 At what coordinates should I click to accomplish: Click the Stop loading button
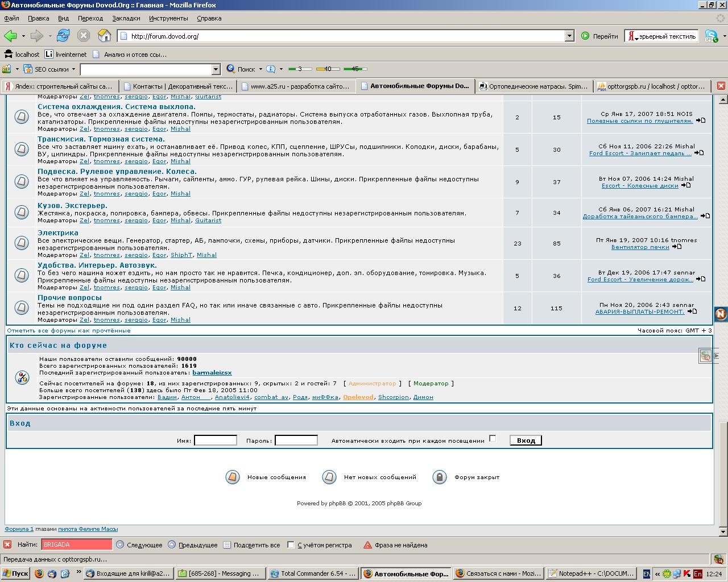pyautogui.click(x=84, y=36)
